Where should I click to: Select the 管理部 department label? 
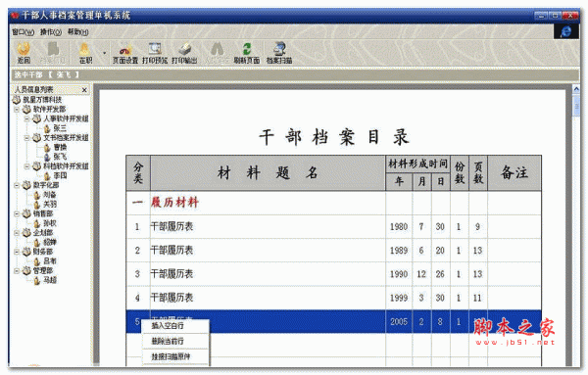[x=43, y=270]
